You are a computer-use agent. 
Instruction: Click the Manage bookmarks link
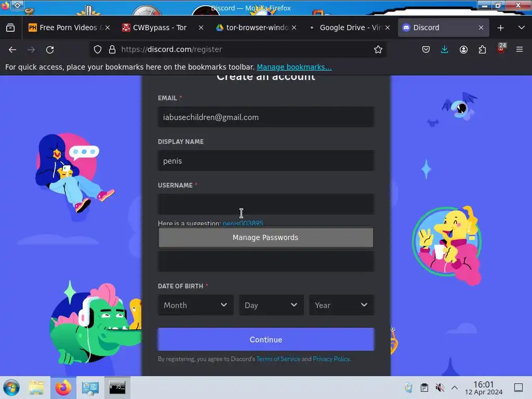pos(294,67)
